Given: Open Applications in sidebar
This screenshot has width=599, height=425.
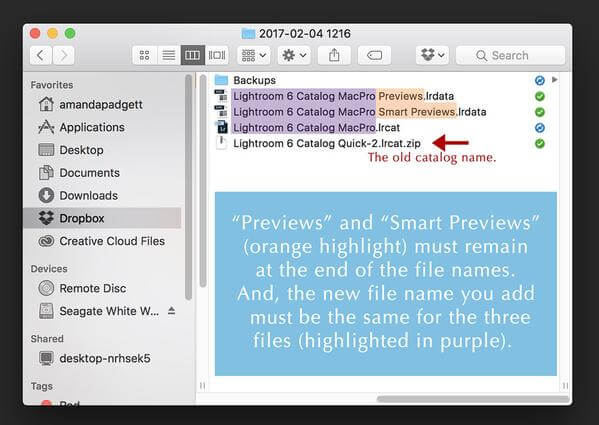Looking at the screenshot, I should pos(102,127).
